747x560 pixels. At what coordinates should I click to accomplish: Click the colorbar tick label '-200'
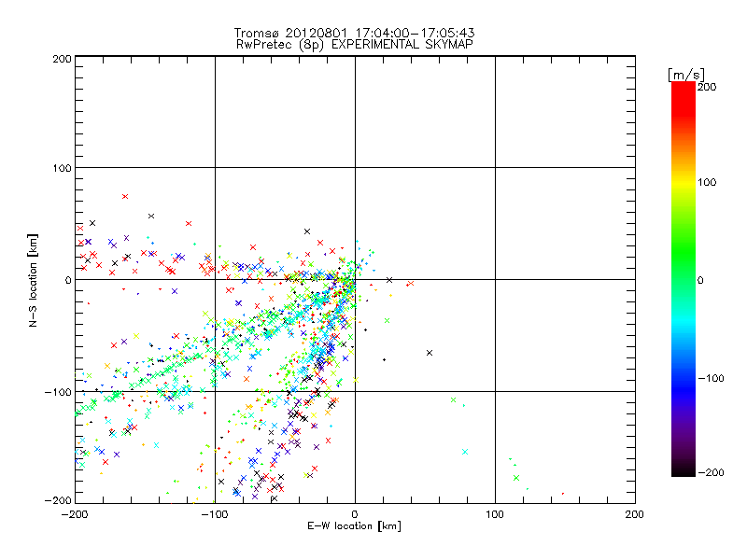tap(711, 472)
